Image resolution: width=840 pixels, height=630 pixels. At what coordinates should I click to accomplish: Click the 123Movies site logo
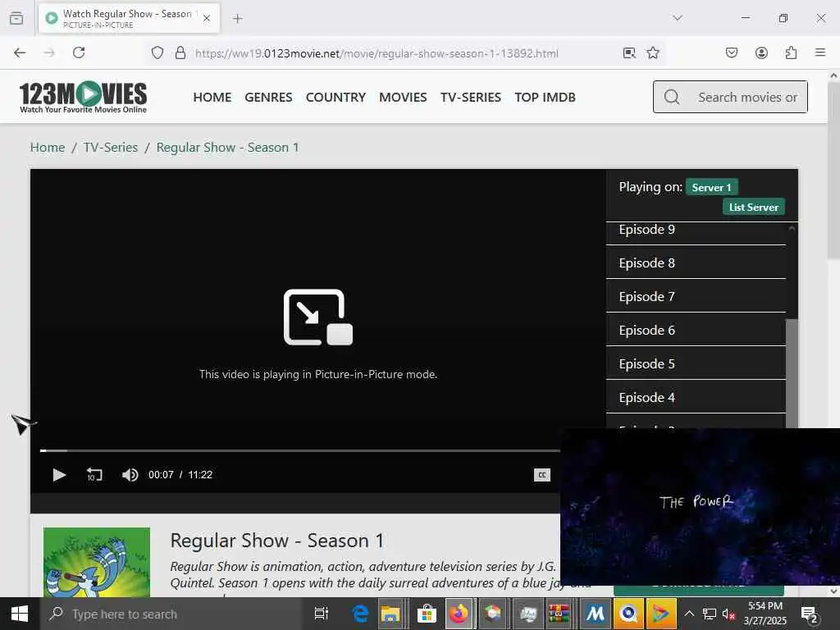coord(83,97)
